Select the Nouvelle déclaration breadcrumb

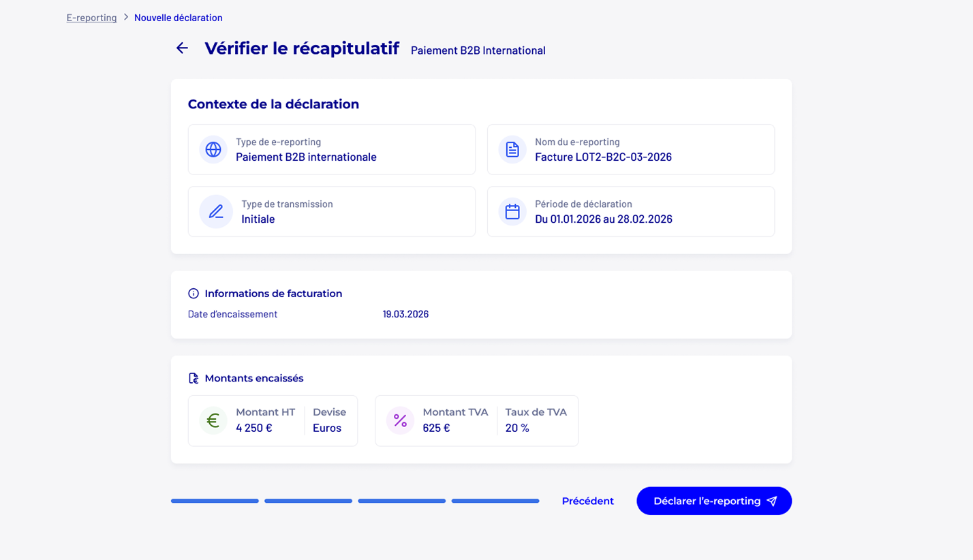[x=179, y=18]
